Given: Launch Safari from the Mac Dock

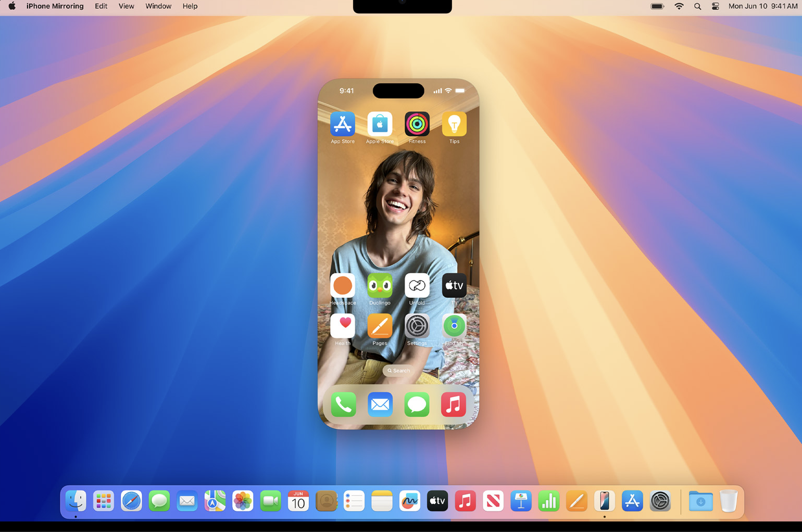Looking at the screenshot, I should tap(131, 501).
